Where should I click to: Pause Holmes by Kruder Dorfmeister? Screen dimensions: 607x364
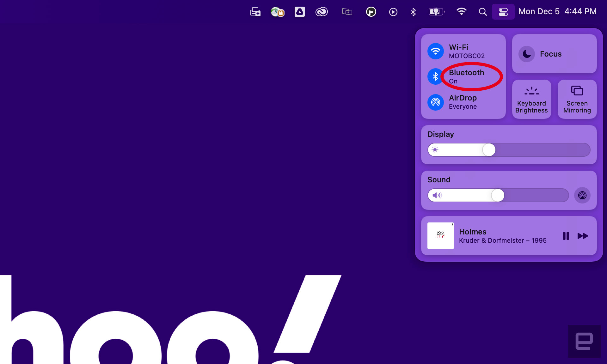566,236
